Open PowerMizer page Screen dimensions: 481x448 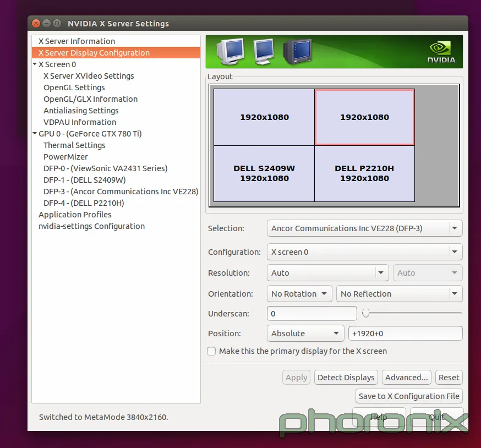coord(65,157)
